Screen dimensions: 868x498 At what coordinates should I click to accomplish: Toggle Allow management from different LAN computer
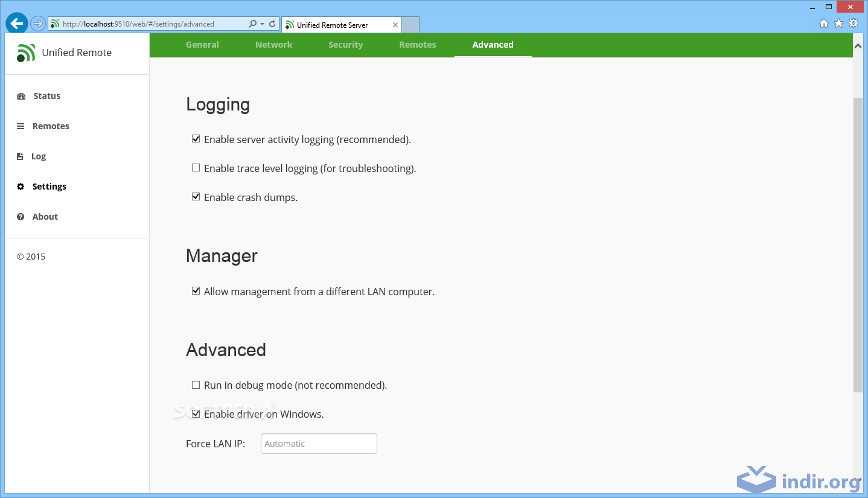point(196,291)
